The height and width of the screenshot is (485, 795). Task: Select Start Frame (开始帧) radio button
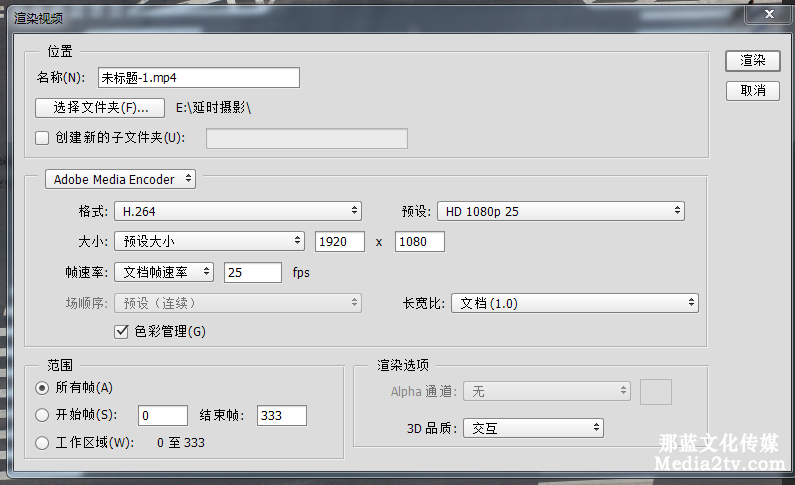[42, 415]
